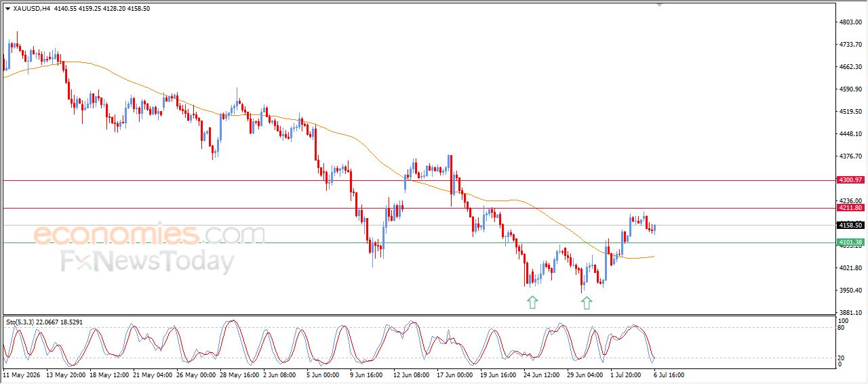This screenshot has height=384, width=868.
Task: Select the red 4211.80 price label
Action: click(850, 208)
